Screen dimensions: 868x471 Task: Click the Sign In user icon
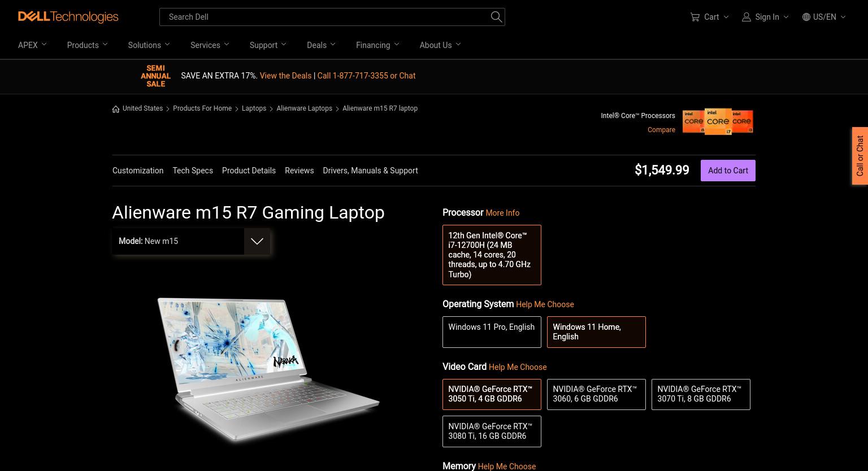coord(747,17)
